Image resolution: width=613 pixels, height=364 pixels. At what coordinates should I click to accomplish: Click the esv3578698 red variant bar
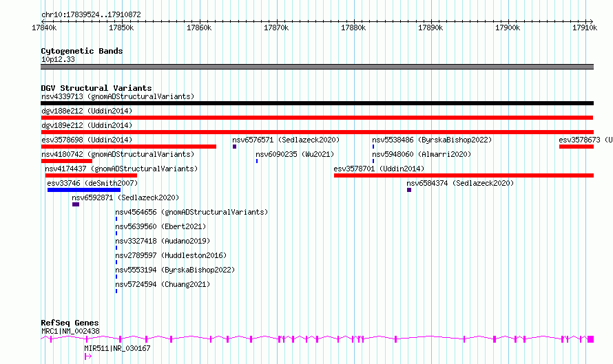[x=129, y=147]
